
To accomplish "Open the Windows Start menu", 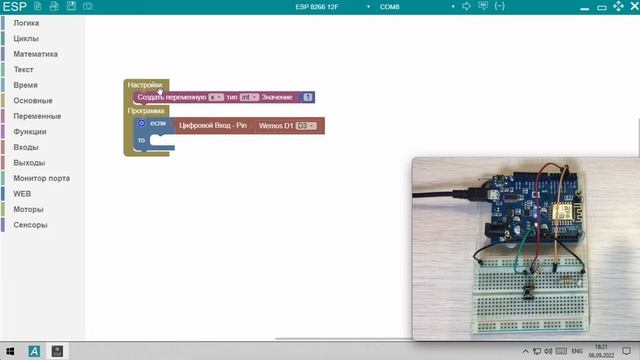I will coord(10,351).
